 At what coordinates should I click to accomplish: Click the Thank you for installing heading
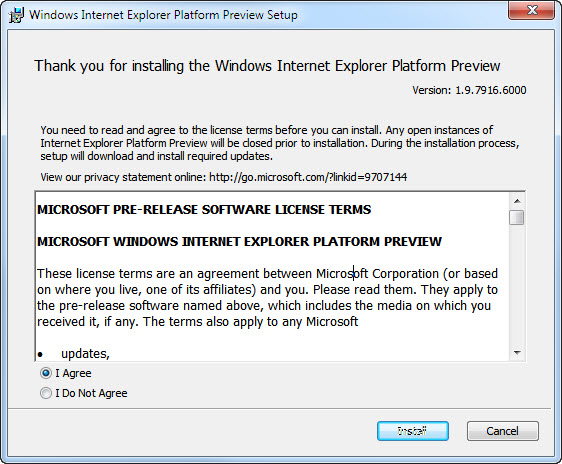267,66
